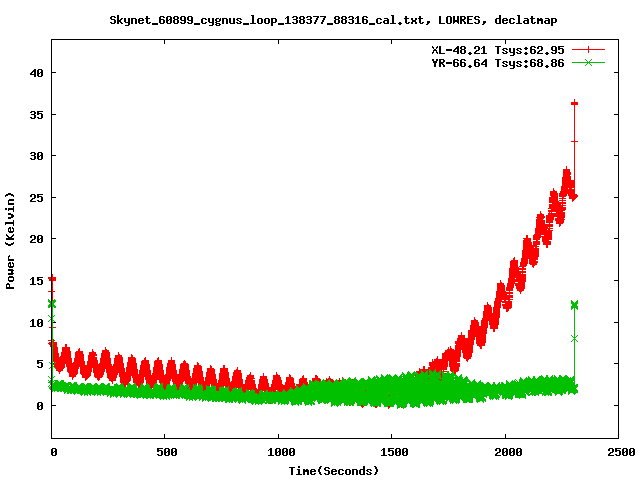Click the x-axis tick label 1500
This screenshot has width=640, height=480.
(394, 452)
